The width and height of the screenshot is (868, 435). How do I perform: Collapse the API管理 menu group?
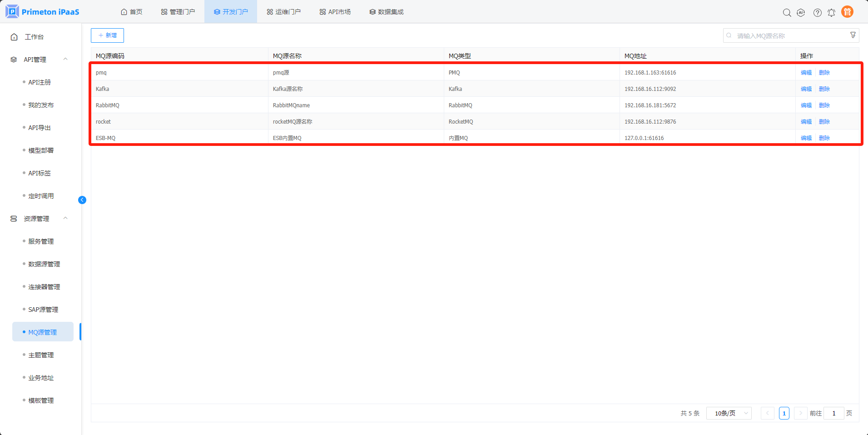tap(65, 60)
